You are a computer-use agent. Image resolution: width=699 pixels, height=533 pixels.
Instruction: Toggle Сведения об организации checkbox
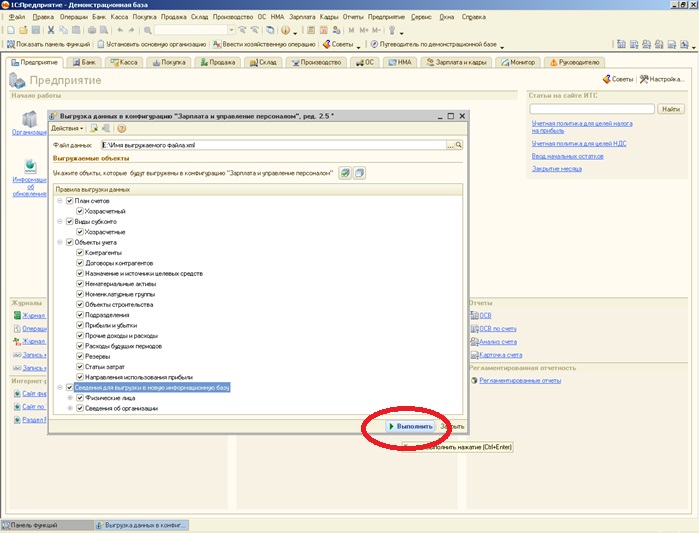pos(80,408)
